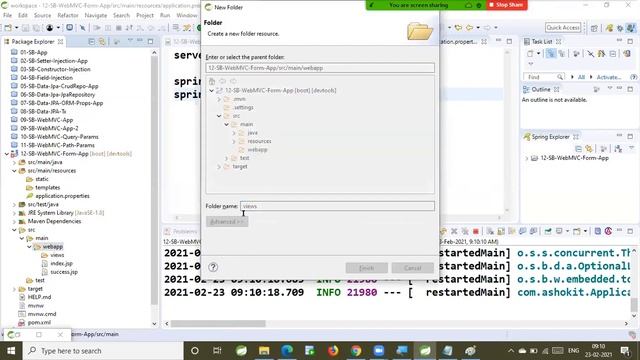This screenshot has width=640, height=360.
Task: Select views folder in Package Explorer
Action: [x=57, y=255]
